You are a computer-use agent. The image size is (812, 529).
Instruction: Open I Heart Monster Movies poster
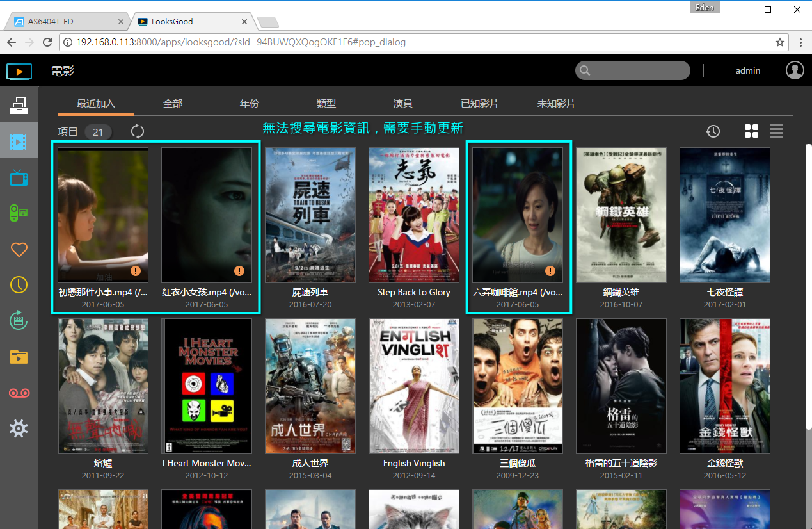(207, 386)
